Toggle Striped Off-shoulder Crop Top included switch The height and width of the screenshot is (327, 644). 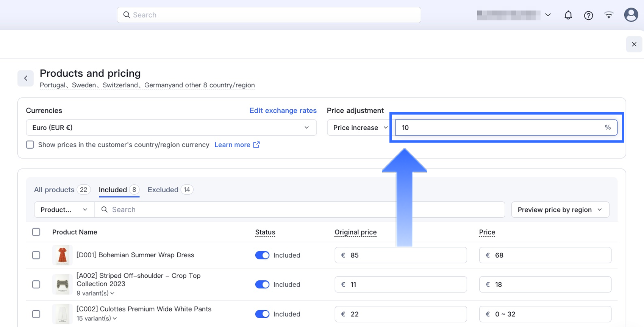tap(262, 285)
